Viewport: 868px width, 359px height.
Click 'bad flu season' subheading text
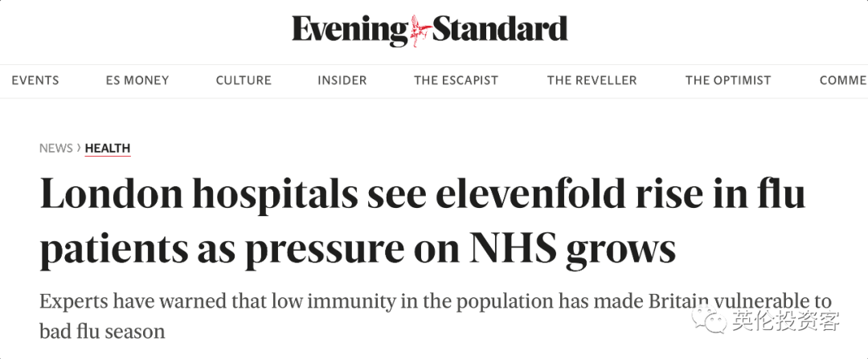pos(102,332)
